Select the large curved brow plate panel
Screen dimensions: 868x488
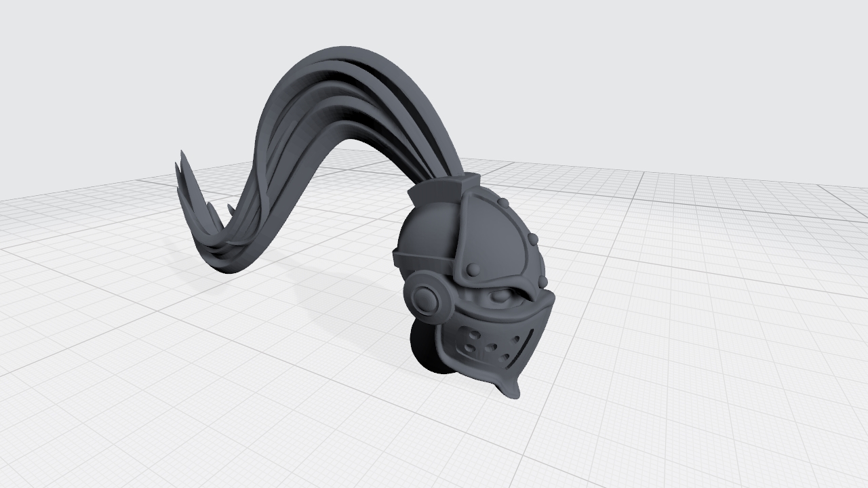tap(492, 237)
